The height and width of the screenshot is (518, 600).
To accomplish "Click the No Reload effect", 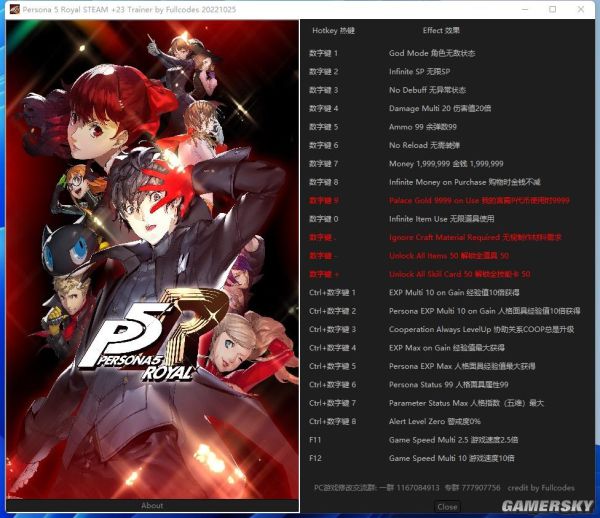I will [424, 145].
